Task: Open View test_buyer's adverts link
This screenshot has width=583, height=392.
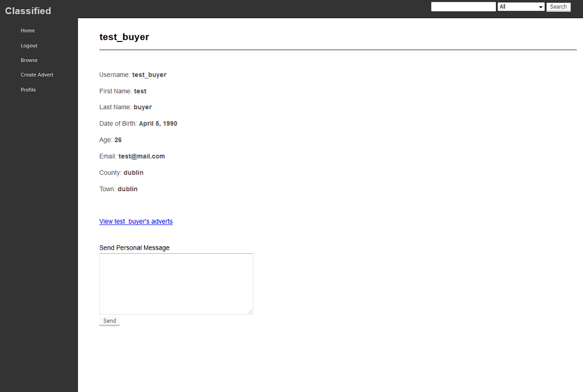Action: point(136,221)
